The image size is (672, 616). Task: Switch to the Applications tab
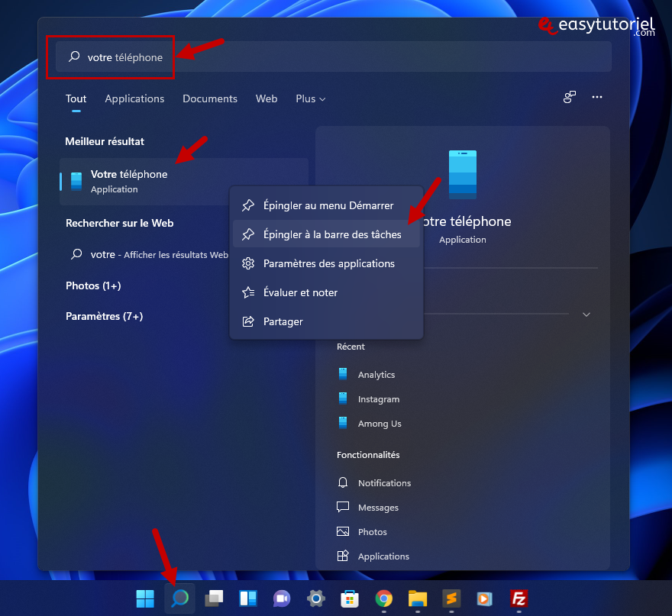click(134, 99)
